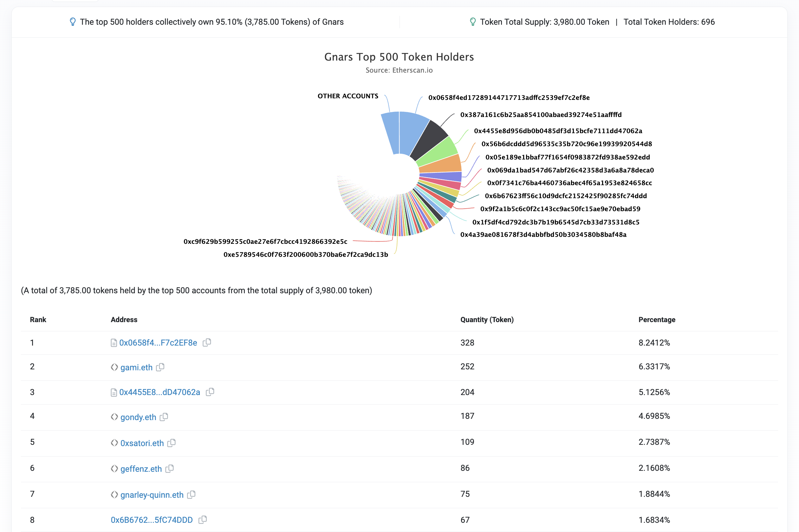Copy gondy.eth address

click(x=164, y=417)
